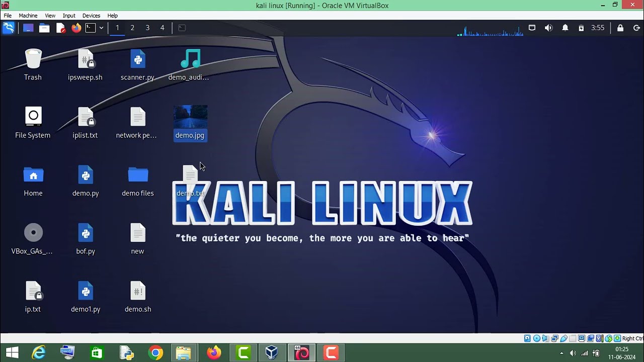Launch Firefox from the Kali panel
The image size is (644, 362).
point(76,28)
